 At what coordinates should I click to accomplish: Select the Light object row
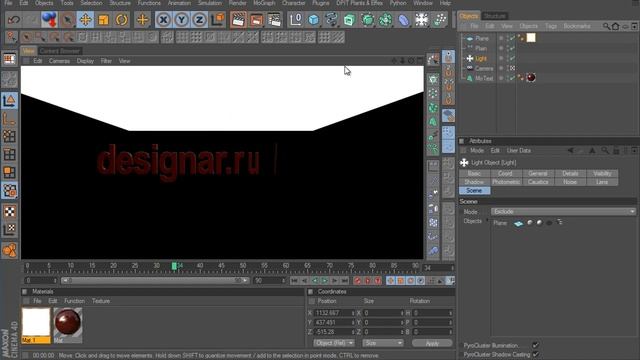tap(481, 58)
